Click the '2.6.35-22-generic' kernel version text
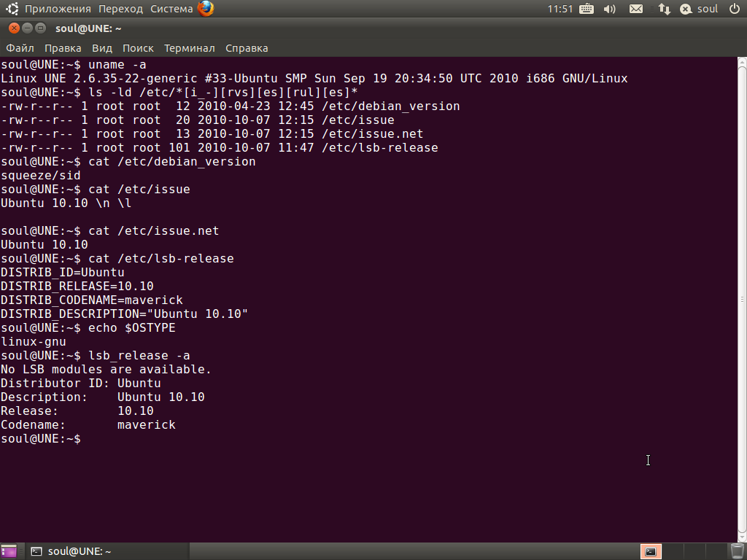Screen dimensions: 747x560 click(x=135, y=79)
